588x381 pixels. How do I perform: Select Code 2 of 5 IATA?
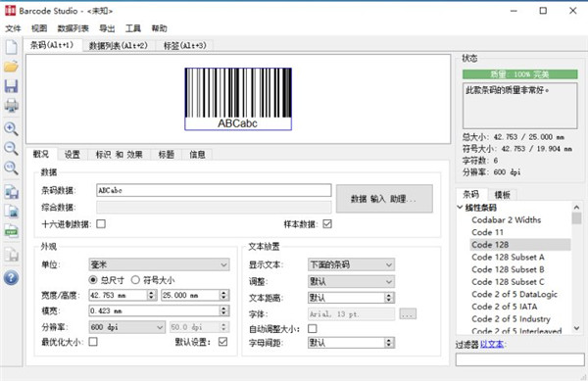505,307
